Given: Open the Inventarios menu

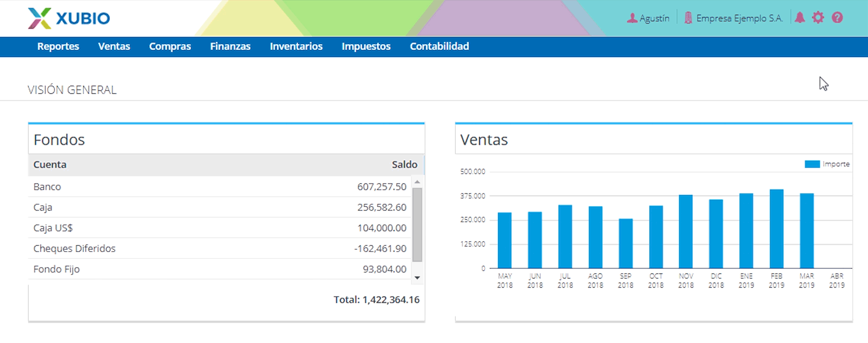Looking at the screenshot, I should [296, 46].
